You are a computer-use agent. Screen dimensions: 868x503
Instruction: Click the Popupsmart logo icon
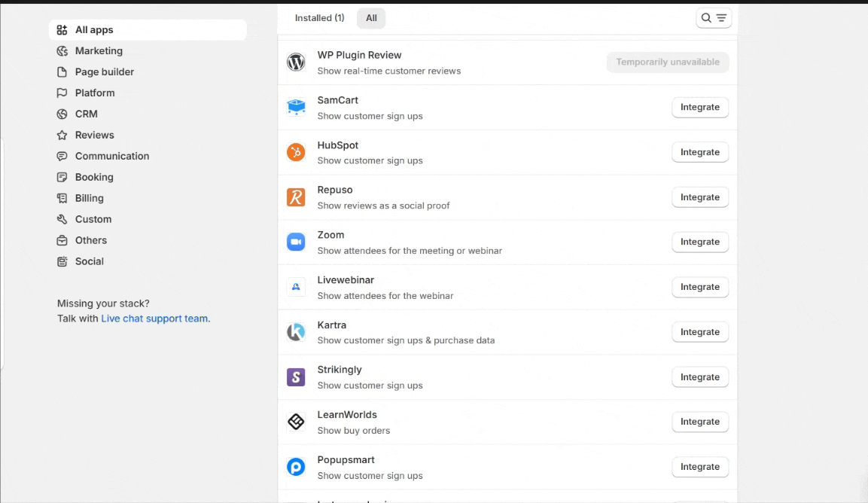296,467
